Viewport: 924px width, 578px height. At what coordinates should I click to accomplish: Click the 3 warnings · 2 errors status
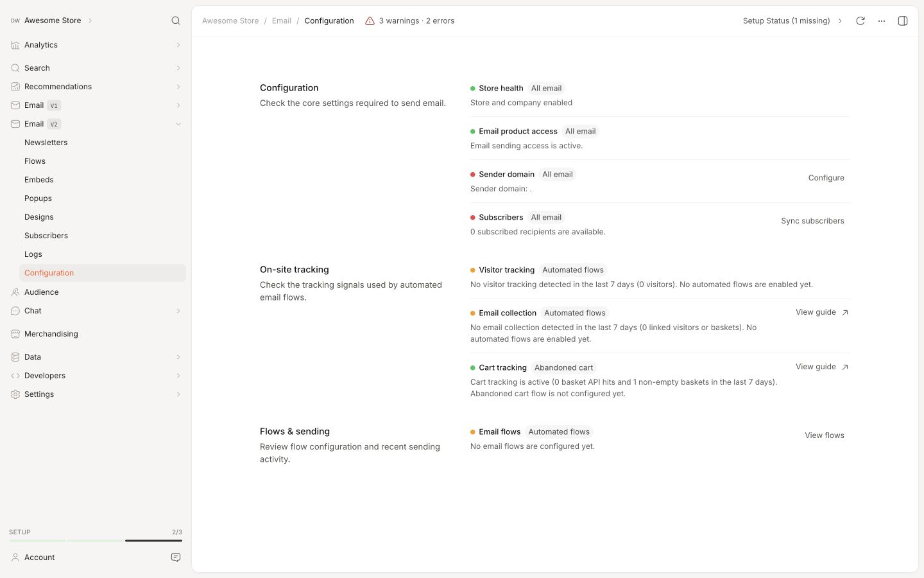[x=409, y=21]
